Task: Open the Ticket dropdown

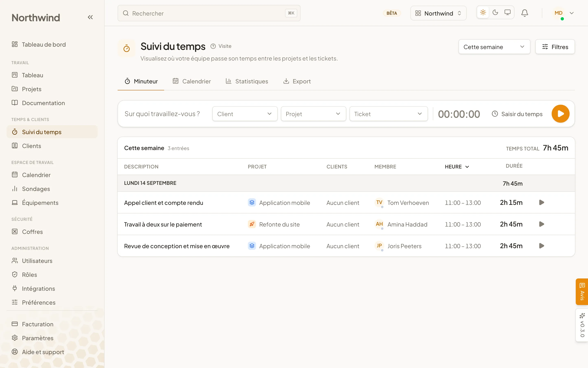Action: 388,114
